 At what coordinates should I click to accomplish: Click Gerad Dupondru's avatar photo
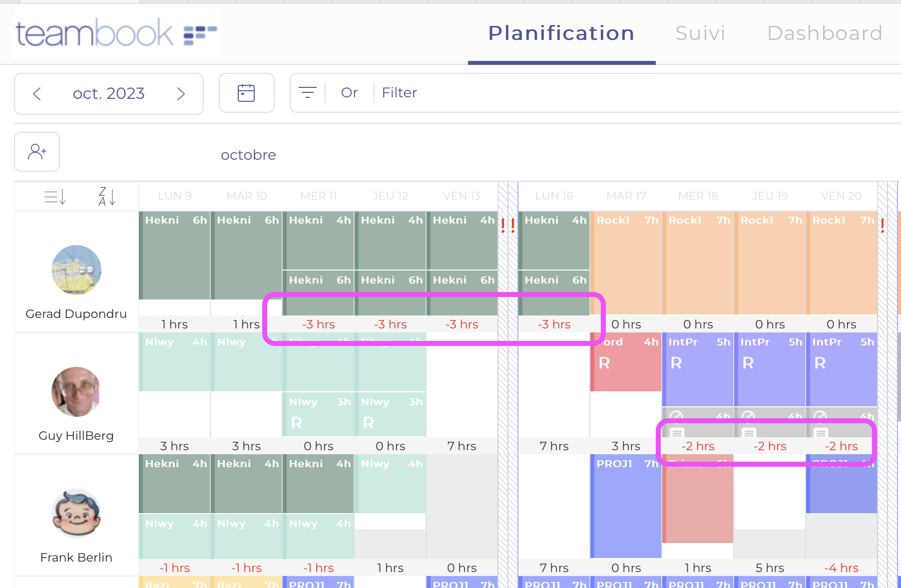(76, 270)
